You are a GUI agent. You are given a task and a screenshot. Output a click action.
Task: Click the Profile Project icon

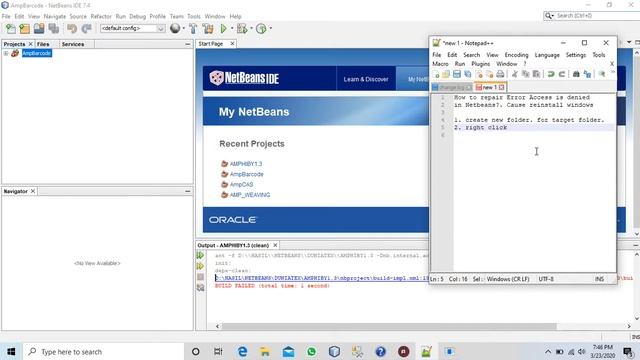[x=261, y=29]
